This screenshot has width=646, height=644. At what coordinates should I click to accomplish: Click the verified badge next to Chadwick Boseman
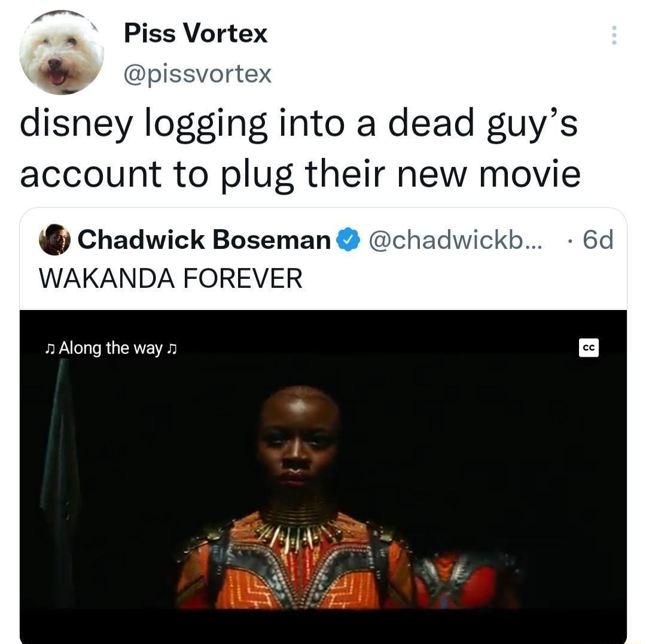[347, 239]
